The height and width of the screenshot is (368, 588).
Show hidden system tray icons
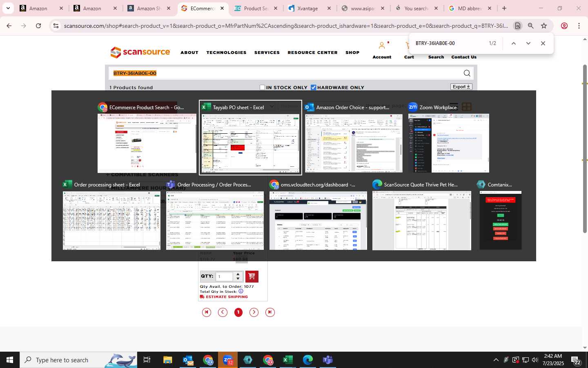[x=496, y=360]
